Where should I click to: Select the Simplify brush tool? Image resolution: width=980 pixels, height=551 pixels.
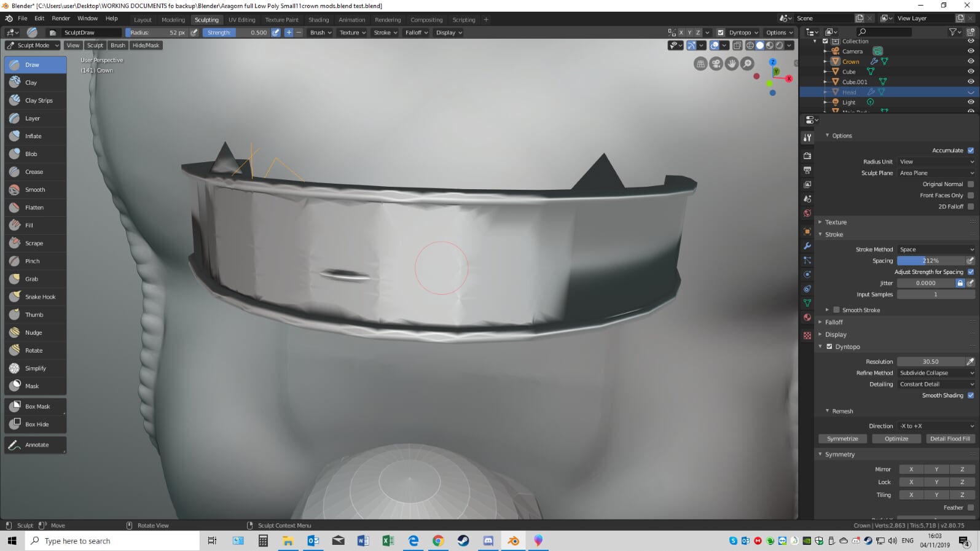coord(36,368)
